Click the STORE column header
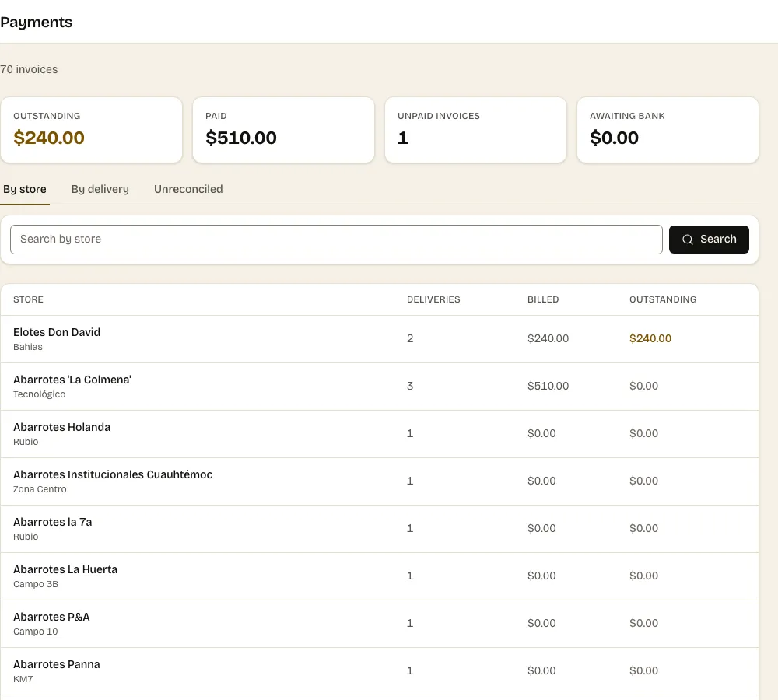778x700 pixels. coord(28,299)
